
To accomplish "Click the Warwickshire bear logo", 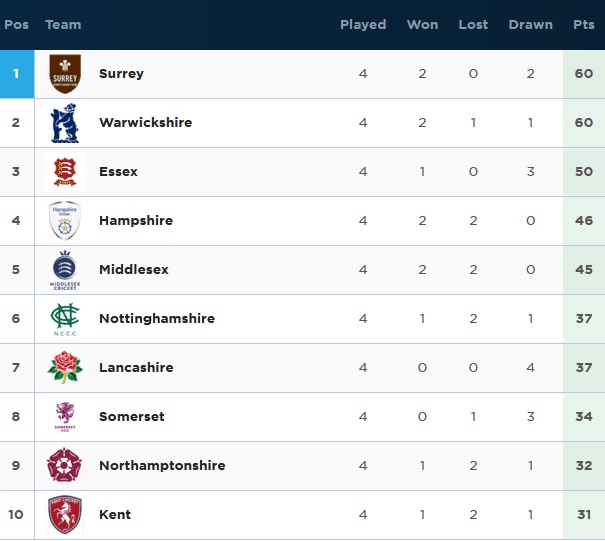I will [x=65, y=123].
